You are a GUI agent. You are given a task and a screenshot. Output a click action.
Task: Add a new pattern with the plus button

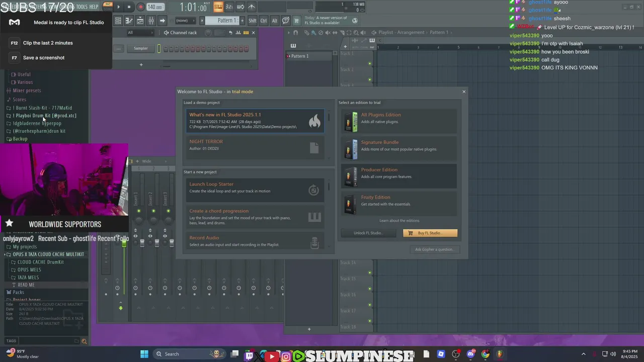click(242, 21)
